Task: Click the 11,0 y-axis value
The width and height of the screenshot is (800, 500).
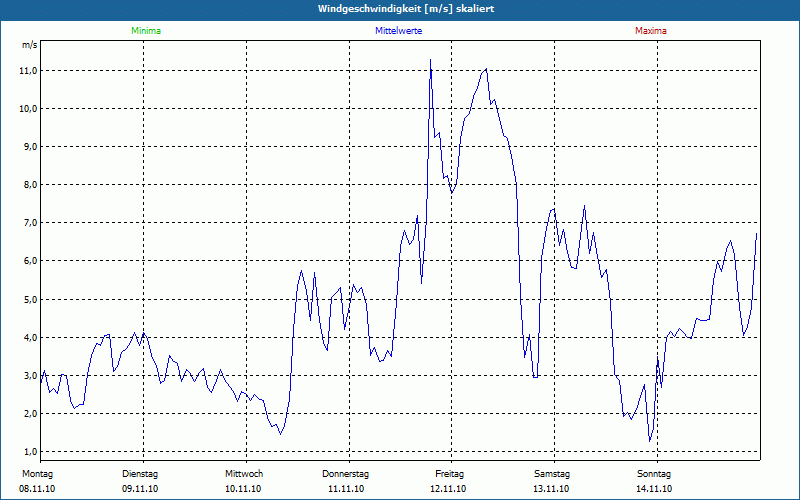Action: 29,70
